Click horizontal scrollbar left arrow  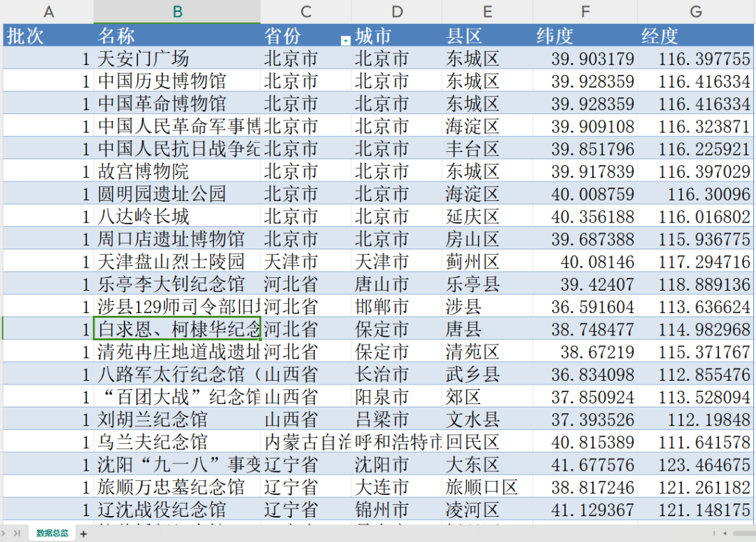point(724,534)
